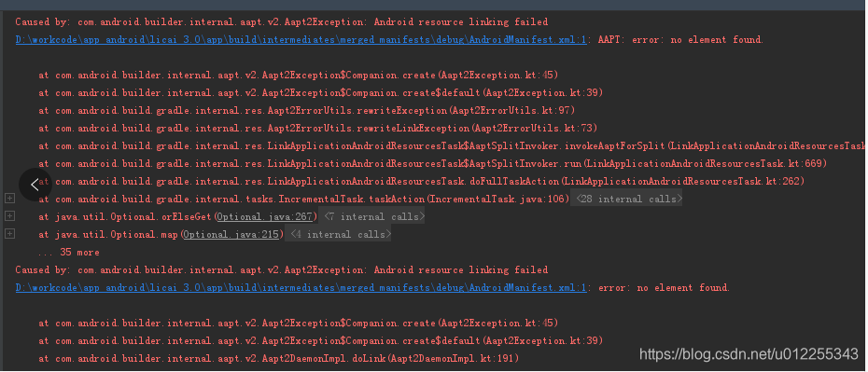
Task: Click the Aapt2ErrorUtils.kt:73 rewriteLinkException line
Action: pos(317,129)
